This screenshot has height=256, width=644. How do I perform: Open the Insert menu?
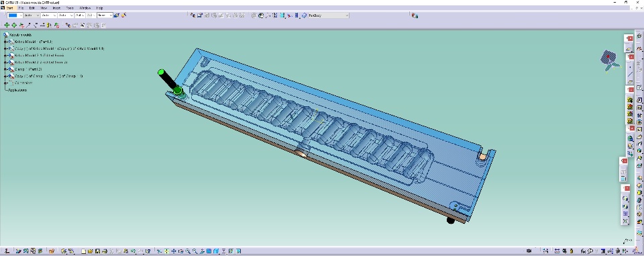pos(56,8)
